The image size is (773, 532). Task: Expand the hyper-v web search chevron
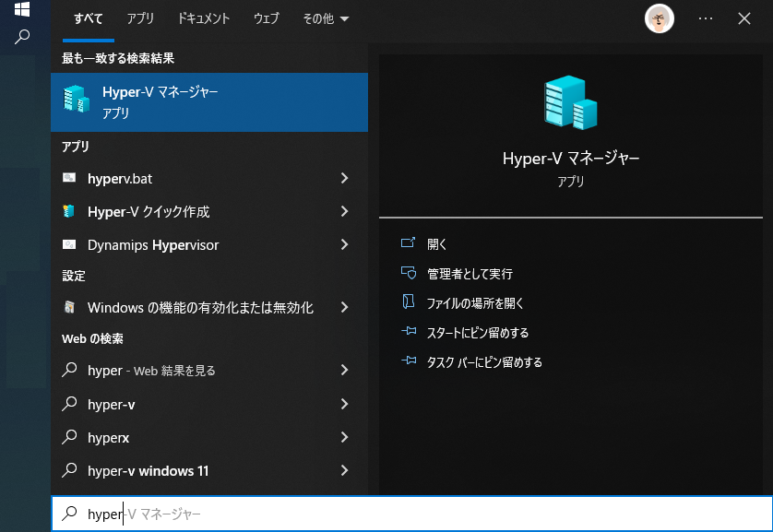(x=345, y=404)
